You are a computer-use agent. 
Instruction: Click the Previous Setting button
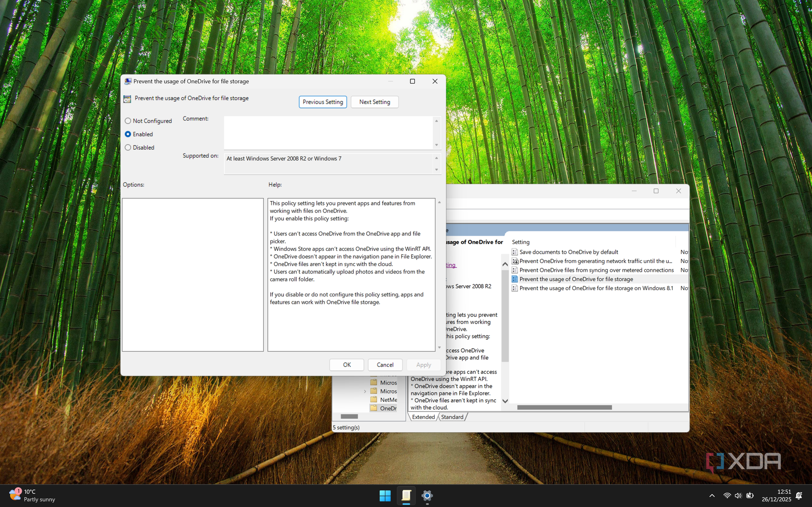pyautogui.click(x=322, y=102)
